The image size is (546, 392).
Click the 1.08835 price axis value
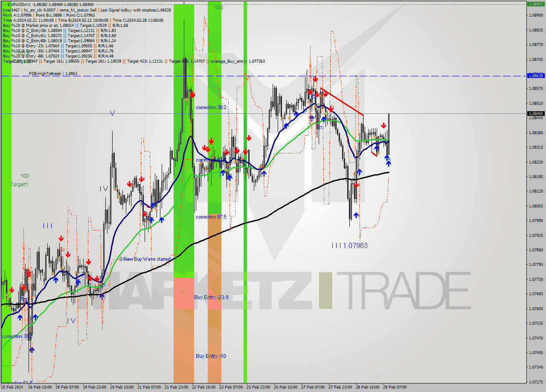click(x=536, y=30)
